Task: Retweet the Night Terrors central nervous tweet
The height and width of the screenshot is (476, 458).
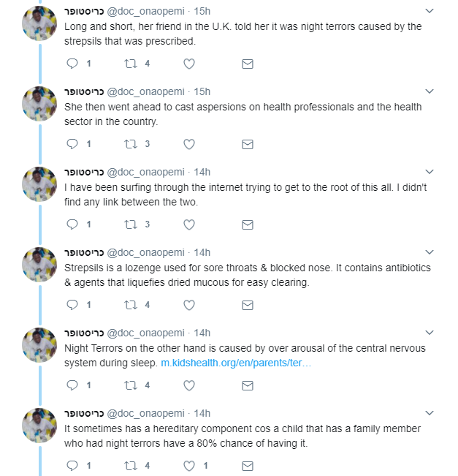Action: [131, 385]
